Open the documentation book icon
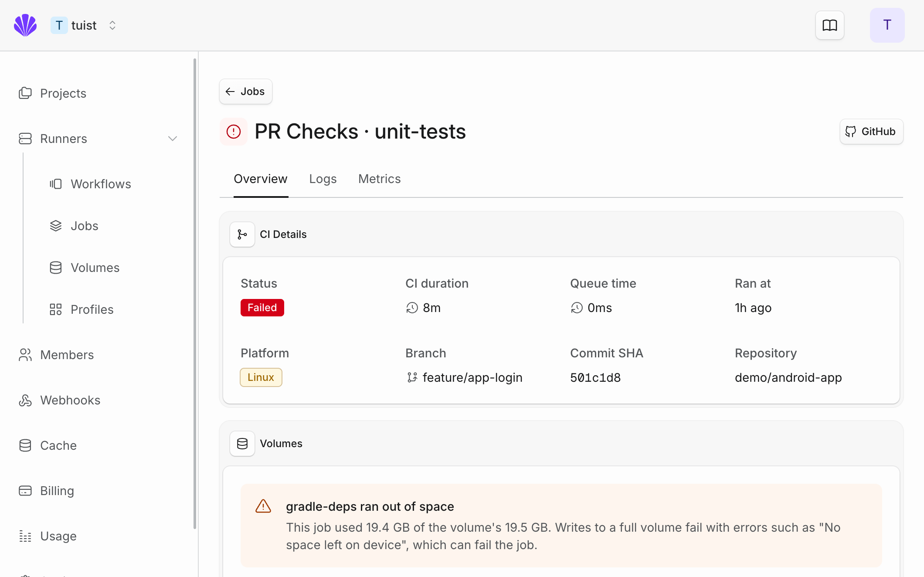This screenshot has height=577, width=924. point(830,25)
